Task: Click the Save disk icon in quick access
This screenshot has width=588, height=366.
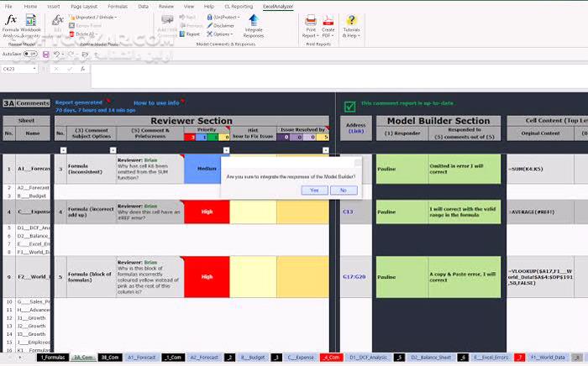Action: click(x=45, y=55)
